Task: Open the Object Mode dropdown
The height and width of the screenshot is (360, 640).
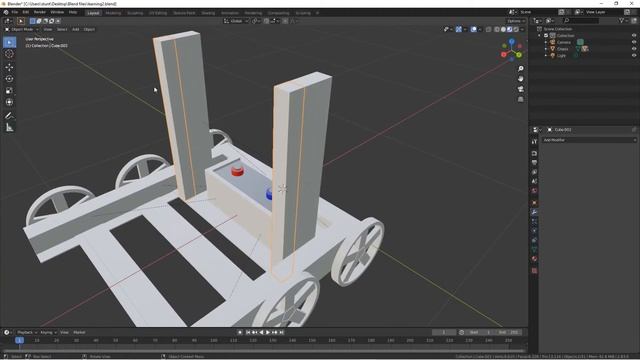Action: tap(22, 29)
